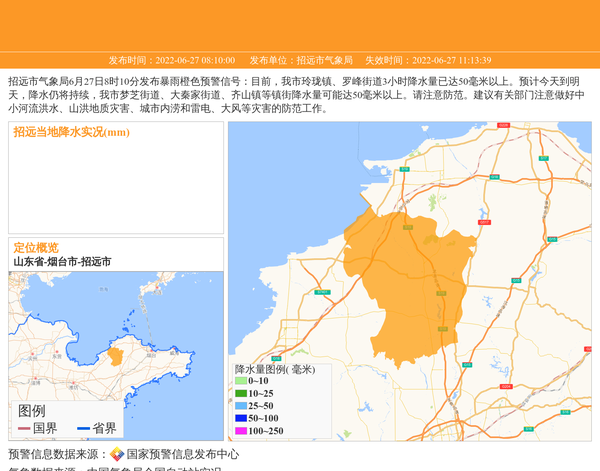600x471 pixels.
Task: Click the 国界 red line legend symbol
Action: [24, 429]
